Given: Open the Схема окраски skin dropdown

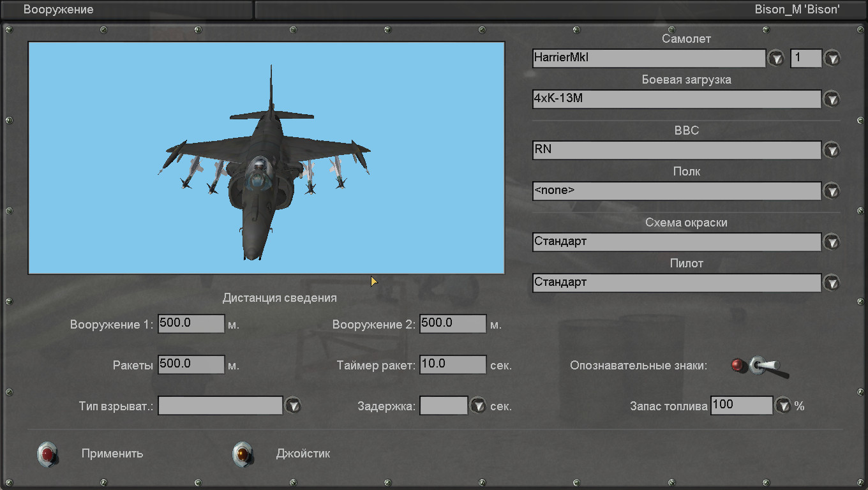Looking at the screenshot, I should 832,242.
